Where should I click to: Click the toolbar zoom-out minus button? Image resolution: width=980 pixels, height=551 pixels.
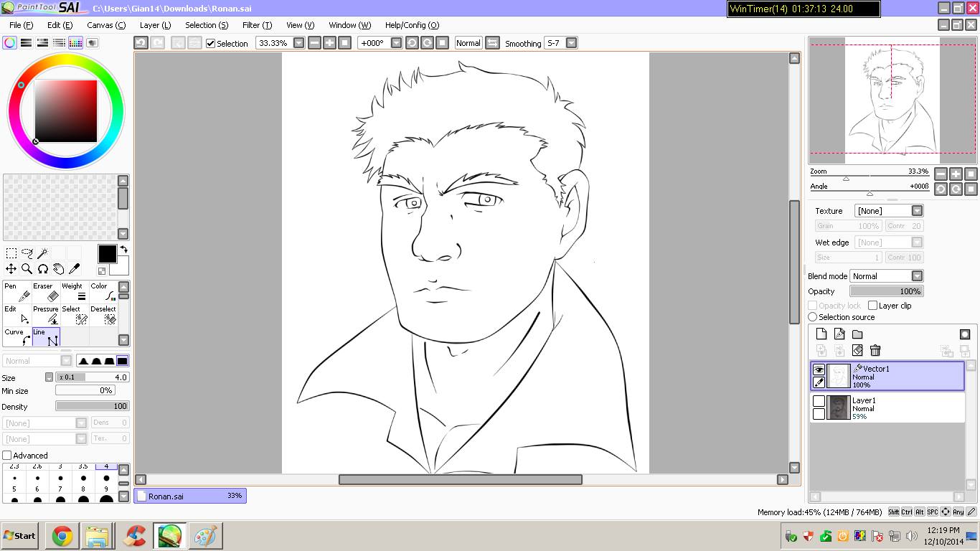(x=314, y=43)
